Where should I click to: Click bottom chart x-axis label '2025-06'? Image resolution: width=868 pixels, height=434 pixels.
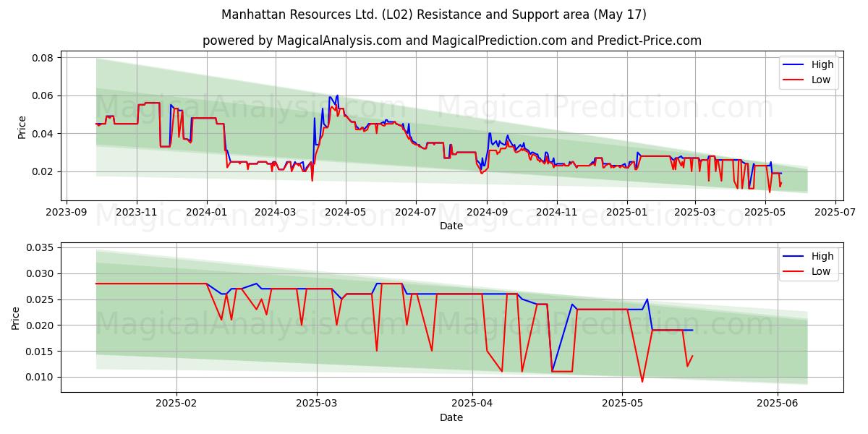(778, 404)
